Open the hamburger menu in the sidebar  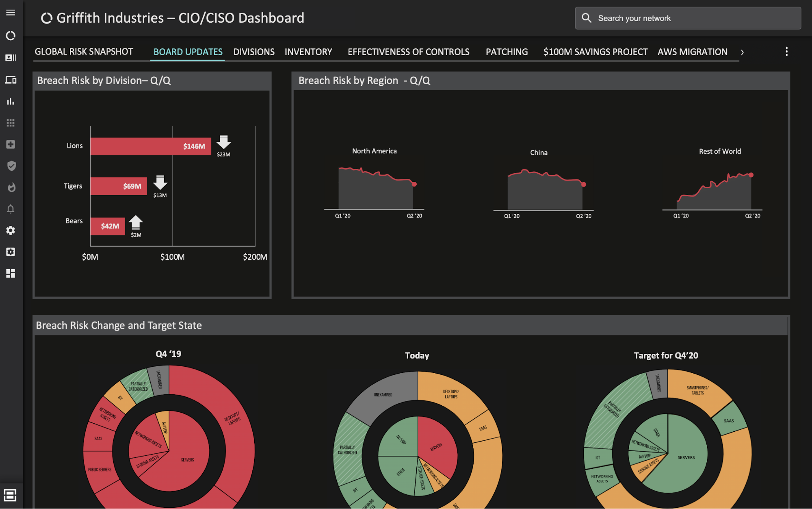[x=11, y=13]
